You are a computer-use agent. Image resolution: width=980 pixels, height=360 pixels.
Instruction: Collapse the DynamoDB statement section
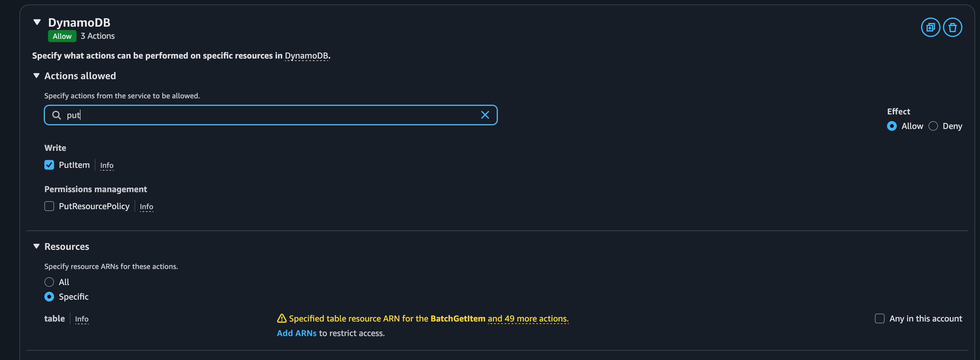click(x=37, y=22)
